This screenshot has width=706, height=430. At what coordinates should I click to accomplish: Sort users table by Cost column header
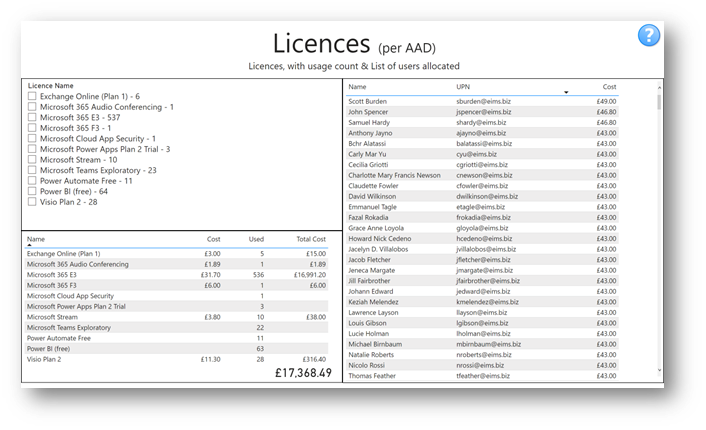[x=609, y=86]
